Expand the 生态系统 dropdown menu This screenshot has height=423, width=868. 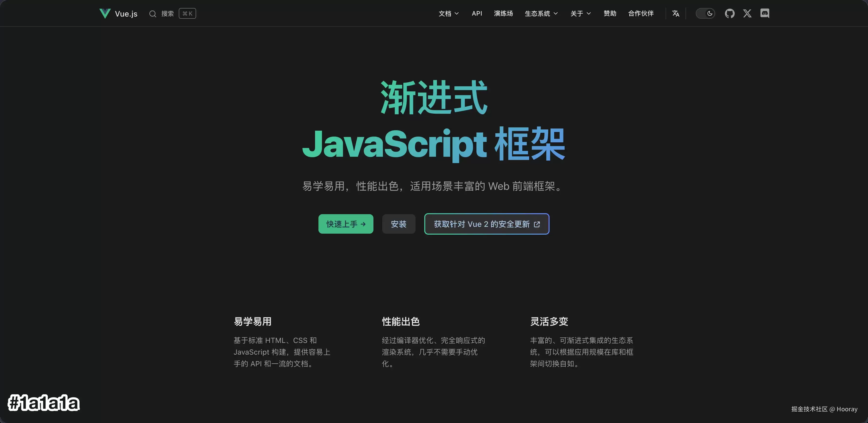pyautogui.click(x=541, y=13)
